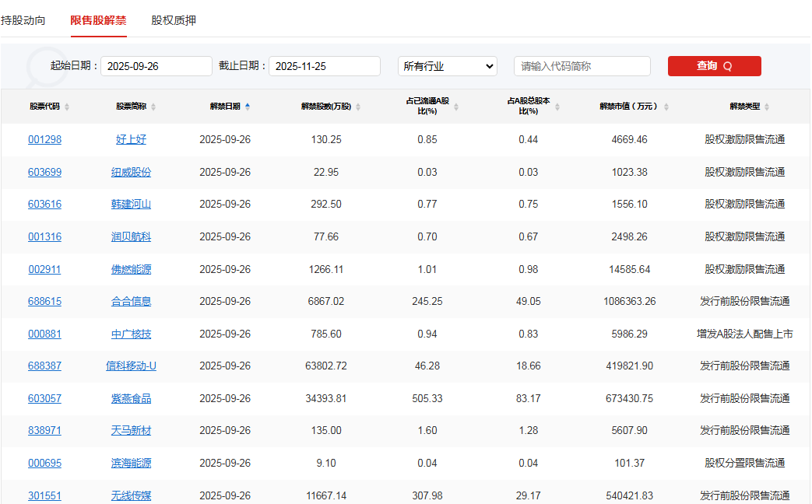Select the 419821.90 market value cell
The image size is (812, 504).
pyautogui.click(x=630, y=366)
